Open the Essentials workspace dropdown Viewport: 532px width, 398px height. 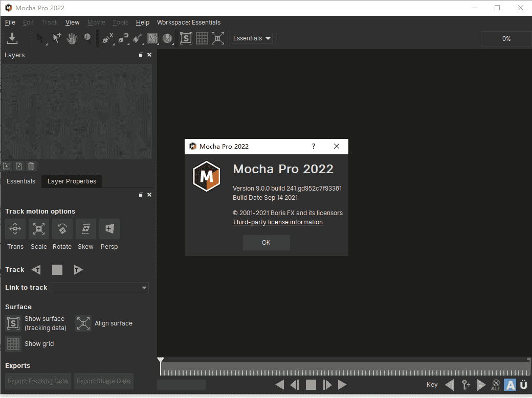point(252,38)
